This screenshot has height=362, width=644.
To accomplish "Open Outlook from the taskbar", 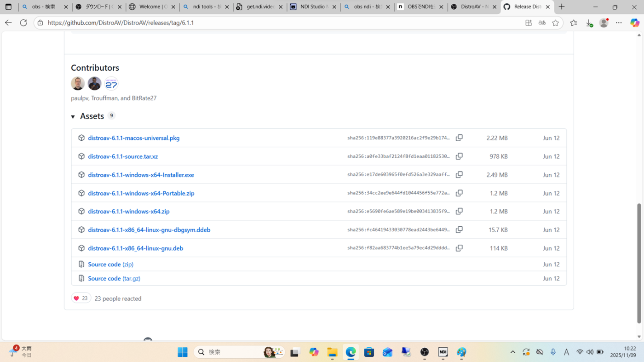I will [387, 352].
